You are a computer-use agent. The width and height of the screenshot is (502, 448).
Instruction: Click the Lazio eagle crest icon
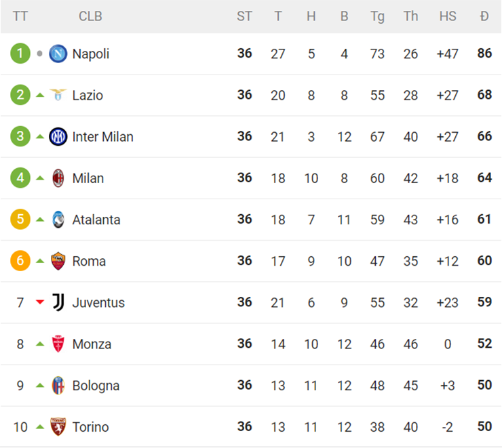(x=58, y=95)
